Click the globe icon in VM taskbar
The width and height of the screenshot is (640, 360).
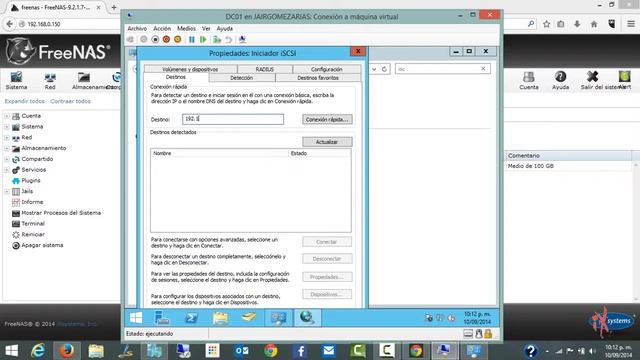point(307,318)
